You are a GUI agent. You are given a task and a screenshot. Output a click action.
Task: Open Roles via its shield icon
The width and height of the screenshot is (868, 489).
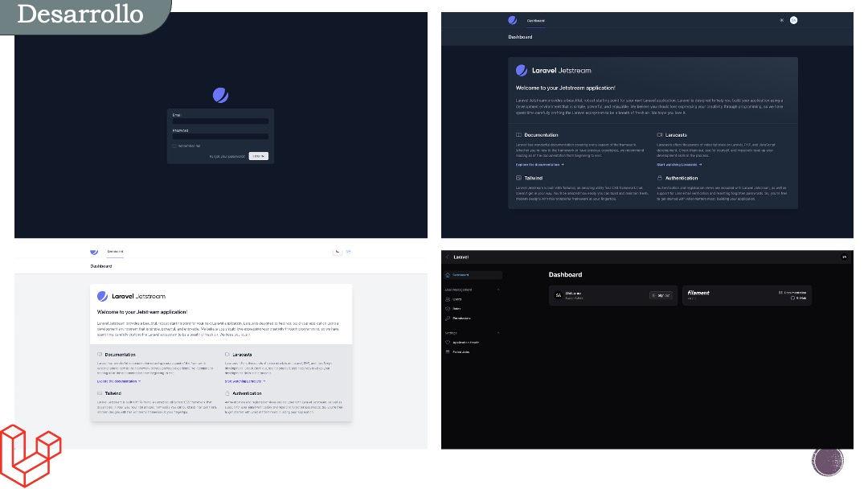[448, 309]
